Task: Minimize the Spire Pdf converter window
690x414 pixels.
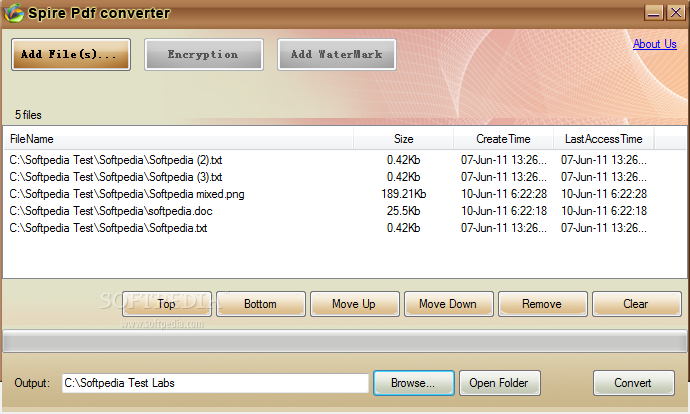Action: tap(653, 13)
